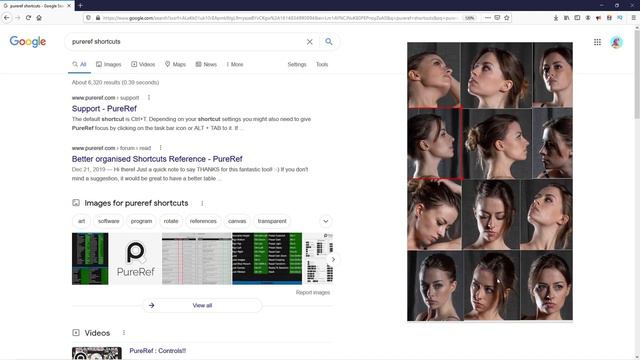
Task: Select the All search tab
Action: (79, 64)
